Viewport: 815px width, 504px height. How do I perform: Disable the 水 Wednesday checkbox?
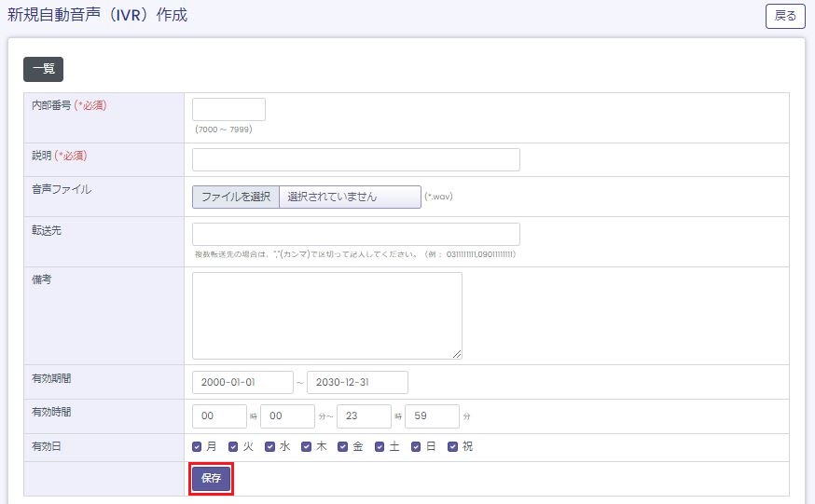click(x=270, y=447)
